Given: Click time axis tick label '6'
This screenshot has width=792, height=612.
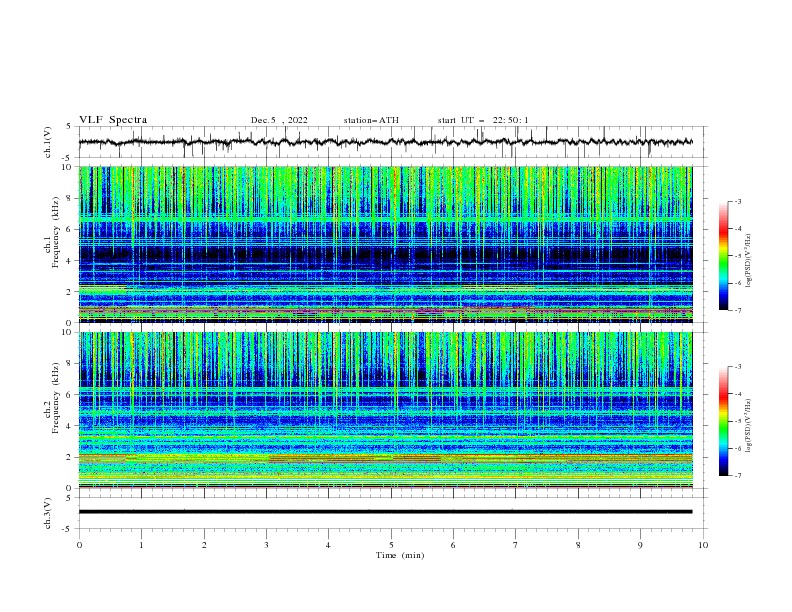Looking at the screenshot, I should [x=453, y=545].
